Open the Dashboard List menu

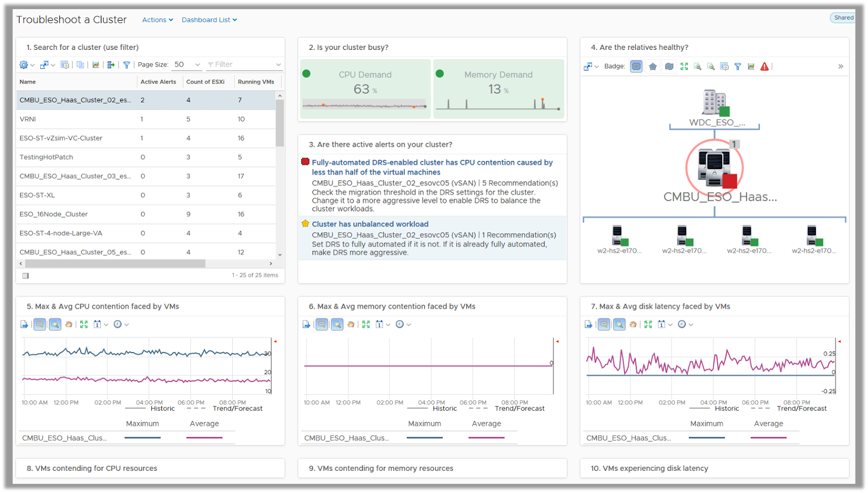tap(209, 20)
